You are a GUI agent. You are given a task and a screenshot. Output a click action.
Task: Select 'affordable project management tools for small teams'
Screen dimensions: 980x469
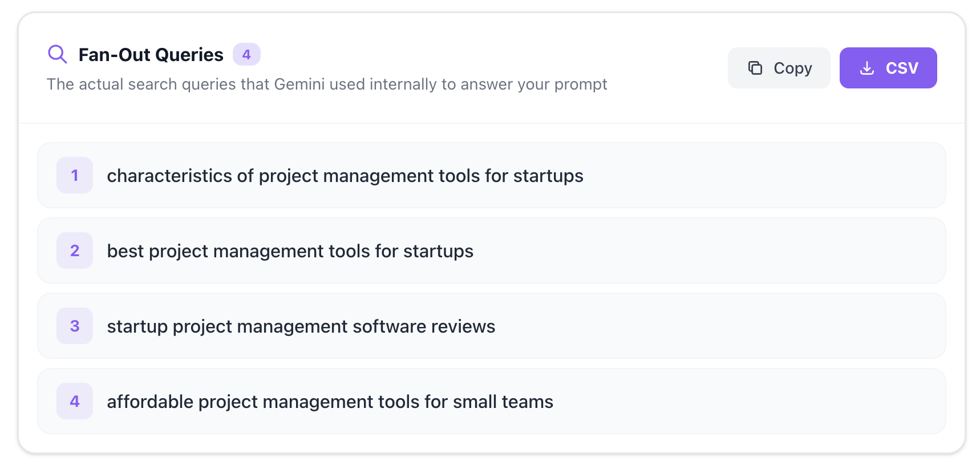(330, 402)
